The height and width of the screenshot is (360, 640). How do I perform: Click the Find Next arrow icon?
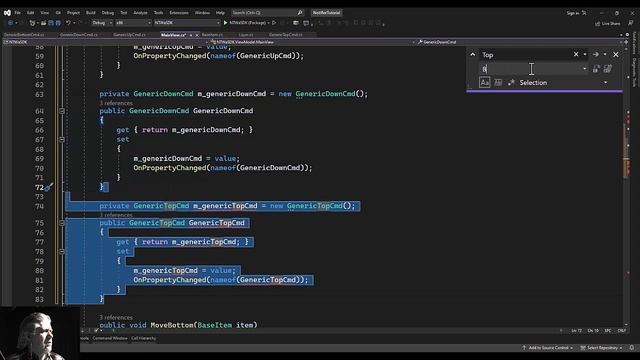[x=596, y=54]
